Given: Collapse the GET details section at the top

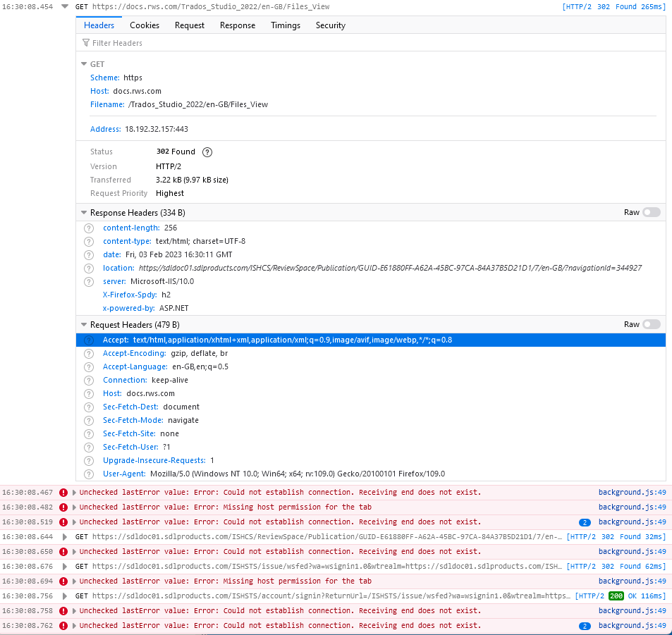Looking at the screenshot, I should [84, 64].
